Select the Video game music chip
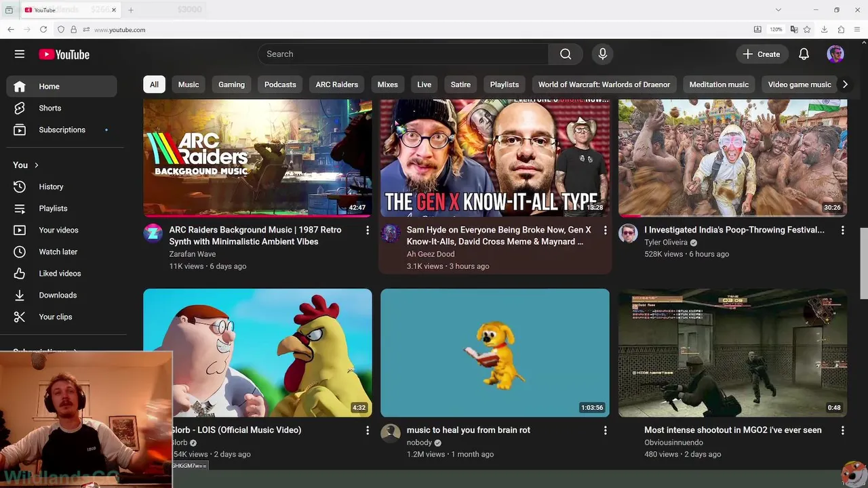This screenshot has height=488, width=868. pos(800,85)
